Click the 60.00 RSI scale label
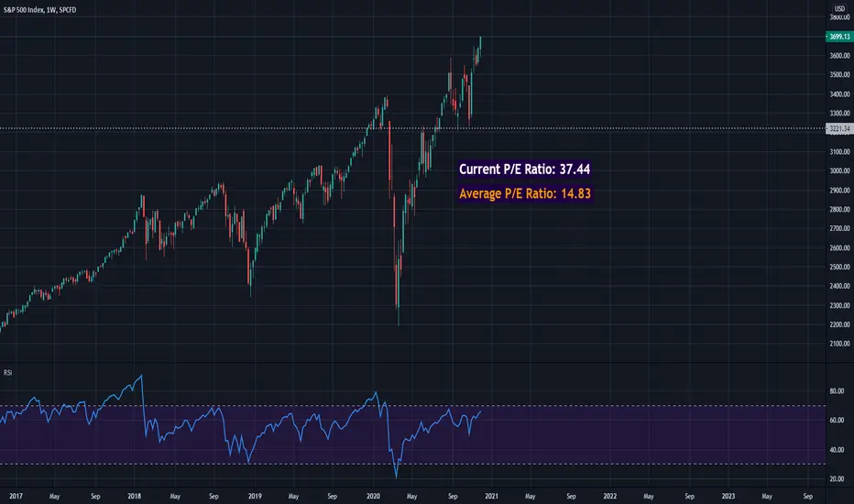Viewport: 854px width, 504px height. tap(837, 420)
